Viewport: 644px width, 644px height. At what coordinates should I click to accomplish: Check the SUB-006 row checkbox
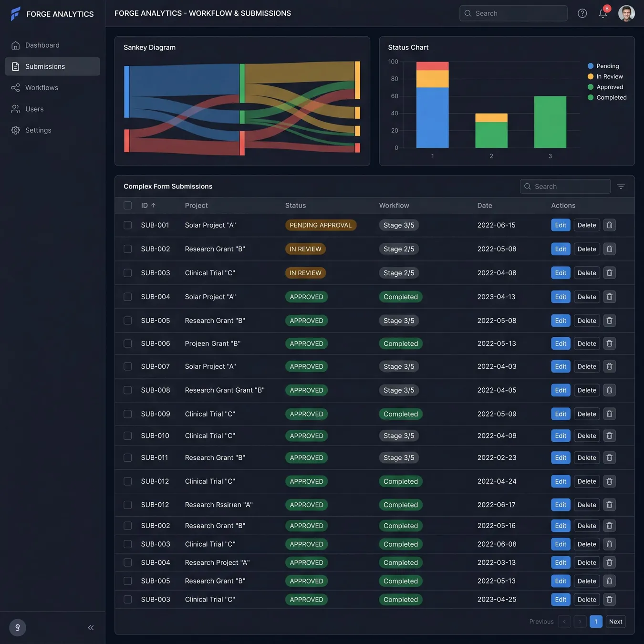(x=128, y=343)
